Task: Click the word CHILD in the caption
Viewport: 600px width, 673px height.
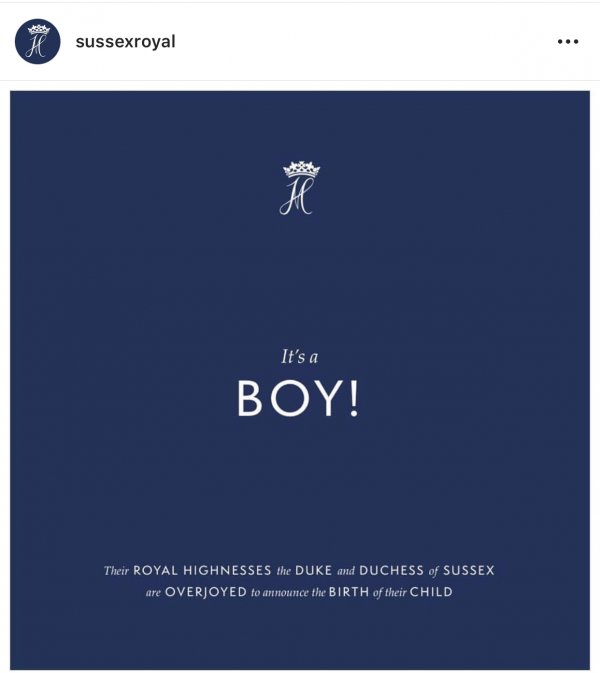Action: pyautogui.click(x=431, y=592)
